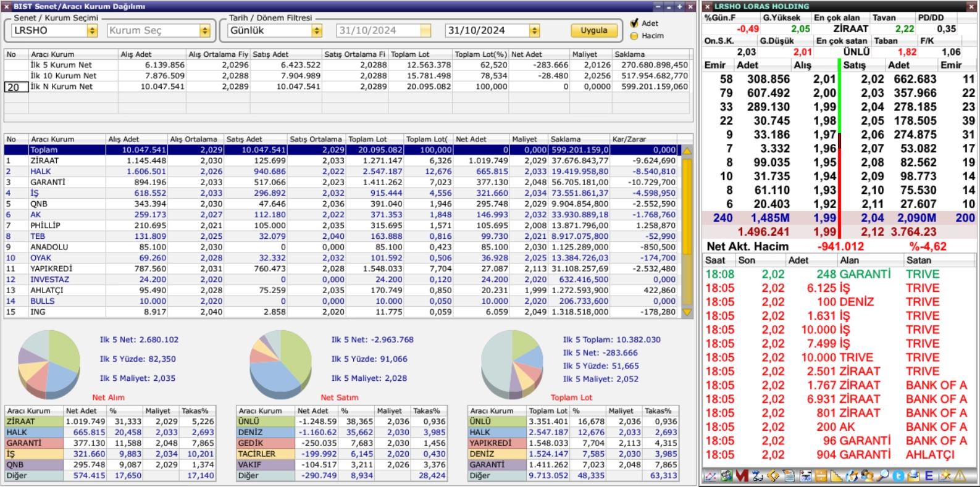Click the blue network nodes icon
The width and height of the screenshot is (980, 487).
[758, 476]
